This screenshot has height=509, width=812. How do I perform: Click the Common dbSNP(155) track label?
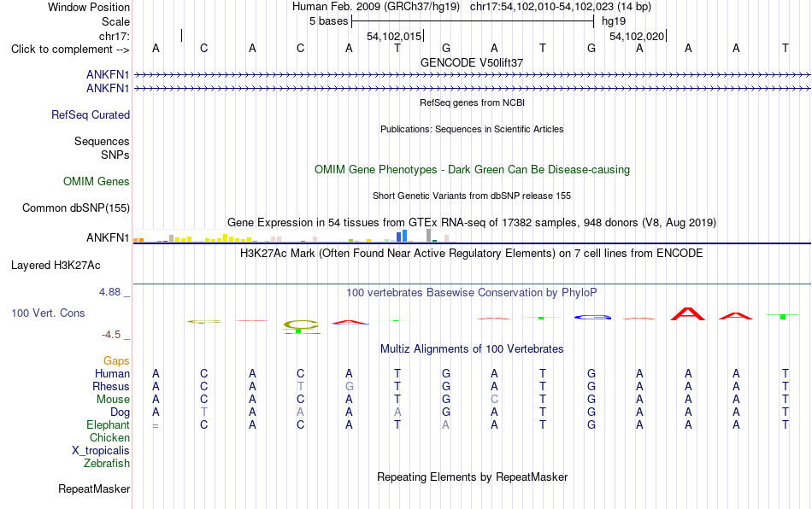(x=75, y=208)
